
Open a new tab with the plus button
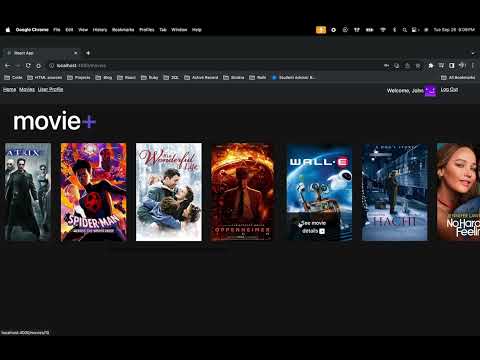pos(88,53)
